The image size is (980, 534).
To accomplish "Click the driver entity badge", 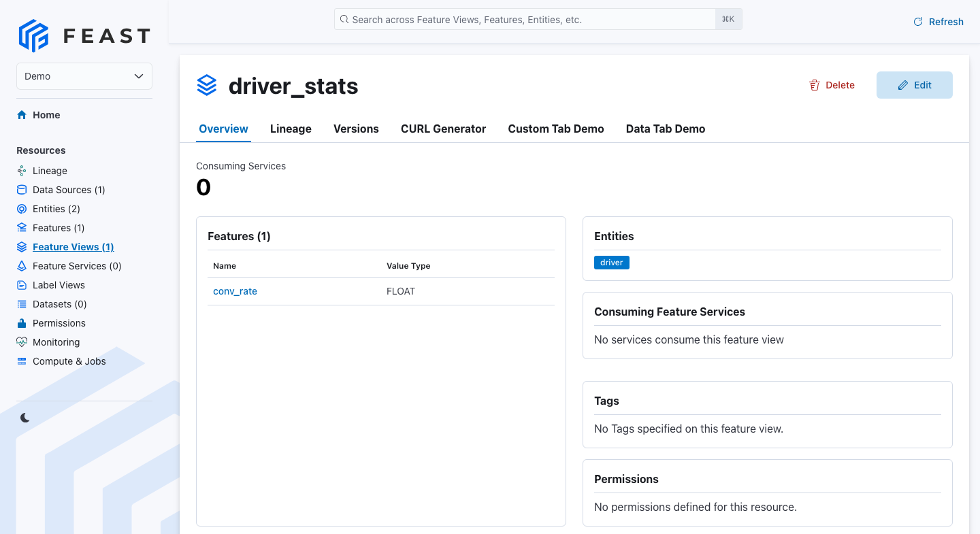I will 612,263.
